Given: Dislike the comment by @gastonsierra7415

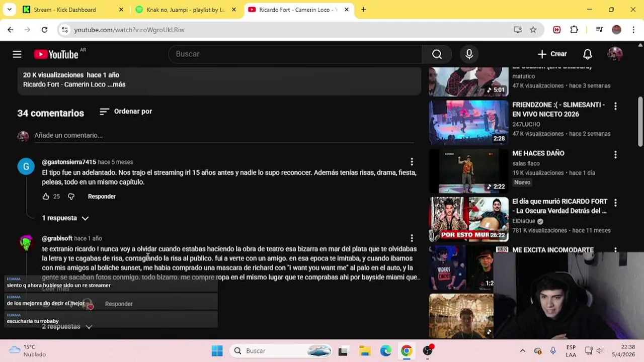Looking at the screenshot, I should [x=71, y=197].
